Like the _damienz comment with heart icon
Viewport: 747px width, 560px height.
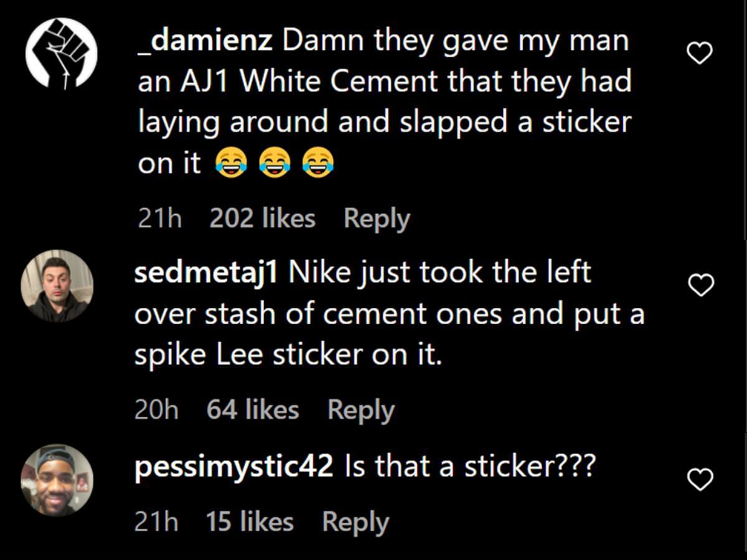(x=699, y=55)
